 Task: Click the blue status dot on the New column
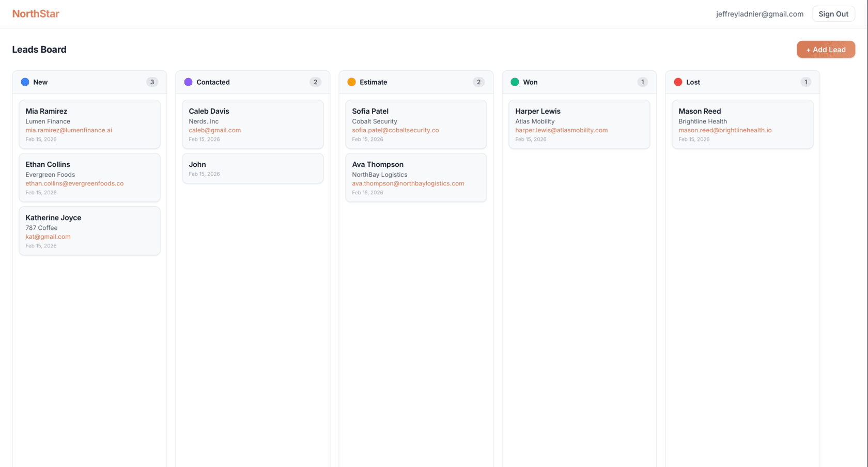click(25, 82)
